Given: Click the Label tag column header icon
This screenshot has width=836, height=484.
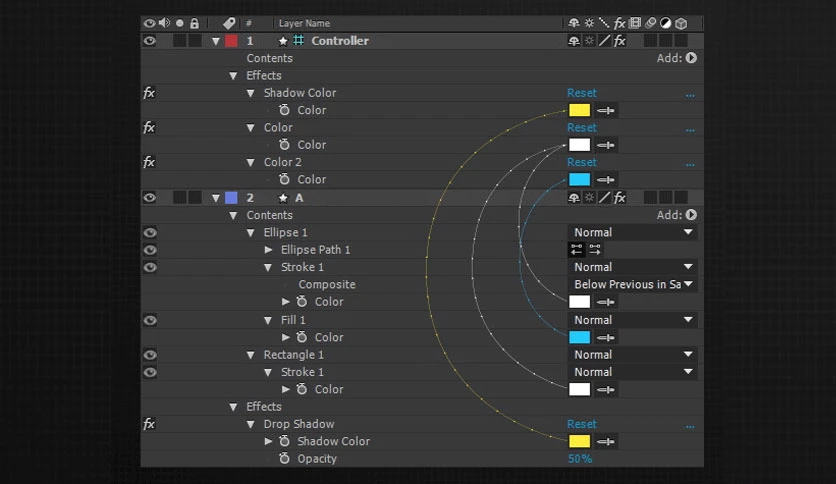Looking at the screenshot, I should pyautogui.click(x=229, y=23).
